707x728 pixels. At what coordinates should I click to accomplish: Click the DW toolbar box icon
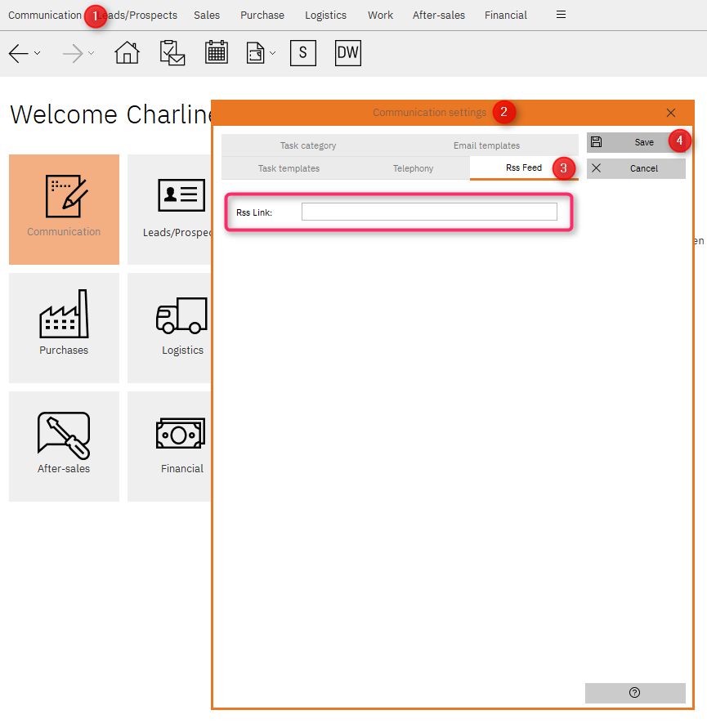[x=348, y=53]
